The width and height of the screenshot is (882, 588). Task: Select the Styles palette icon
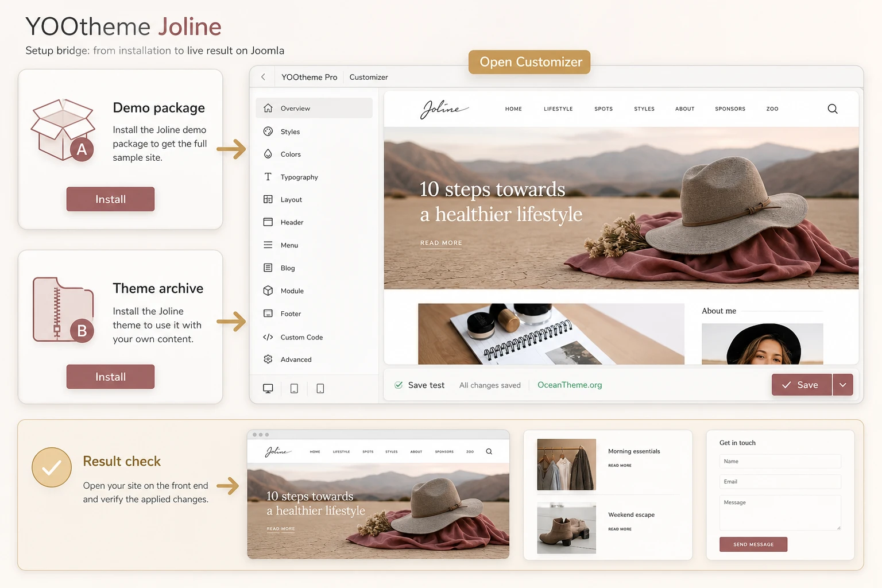pyautogui.click(x=268, y=131)
